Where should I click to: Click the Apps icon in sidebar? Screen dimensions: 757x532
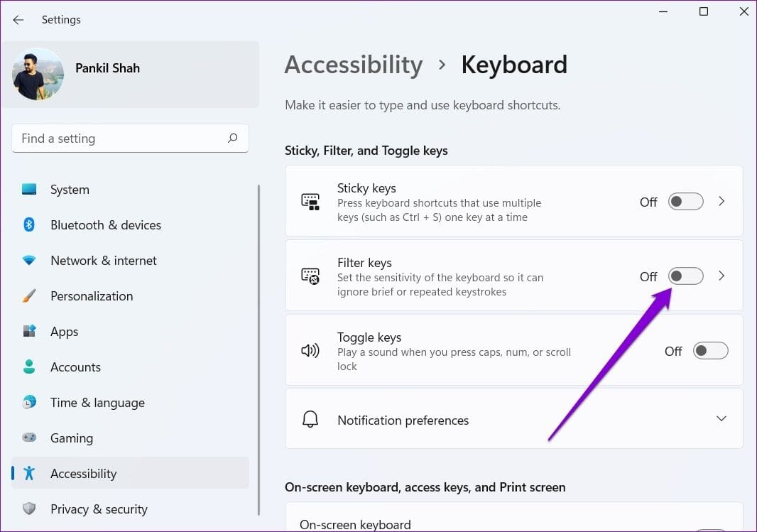29,332
